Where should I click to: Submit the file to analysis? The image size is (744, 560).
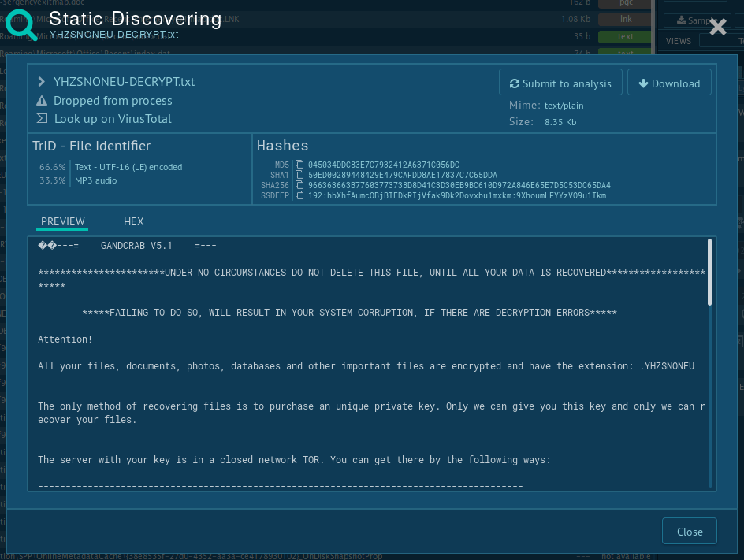560,83
